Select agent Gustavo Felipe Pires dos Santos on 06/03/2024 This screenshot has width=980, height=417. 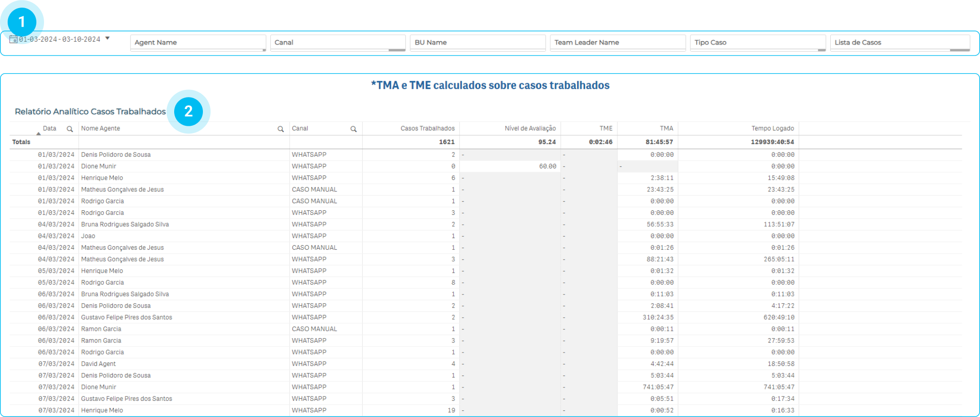(x=126, y=318)
